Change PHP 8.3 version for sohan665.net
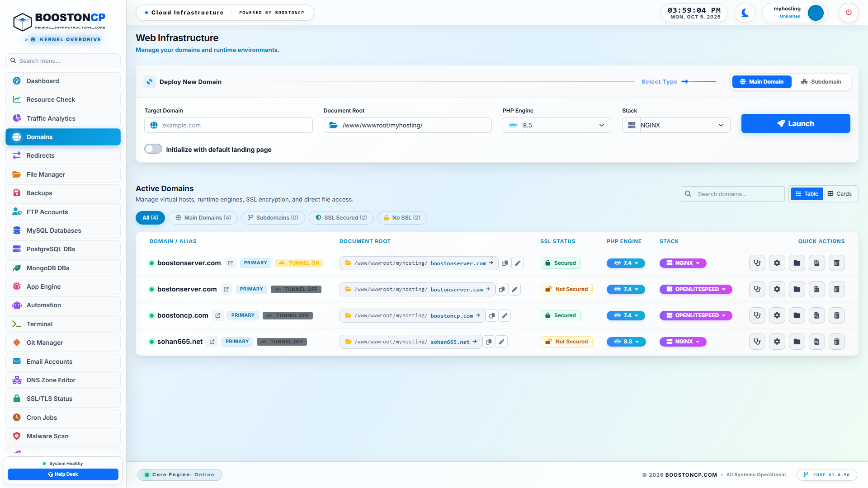The width and height of the screenshot is (868, 488). point(626,342)
